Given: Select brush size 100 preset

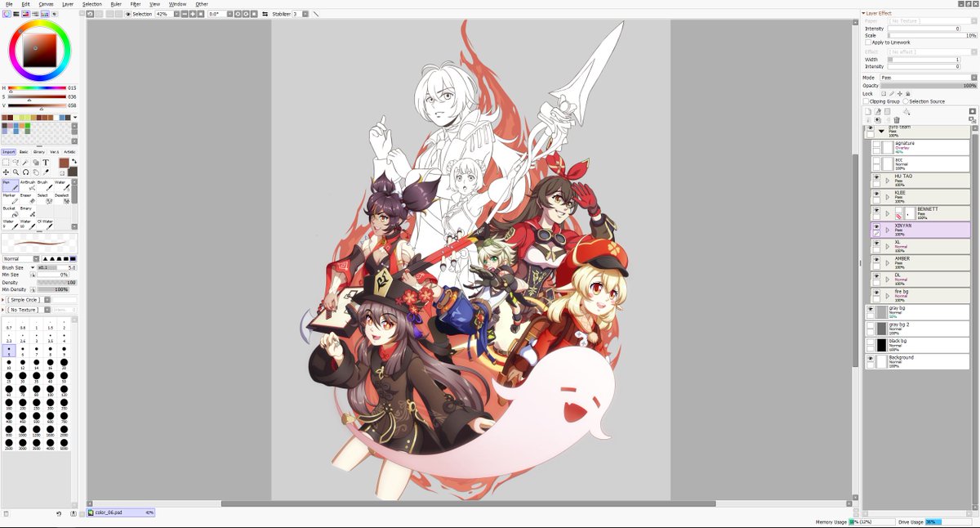Looking at the screenshot, I should [50, 391].
